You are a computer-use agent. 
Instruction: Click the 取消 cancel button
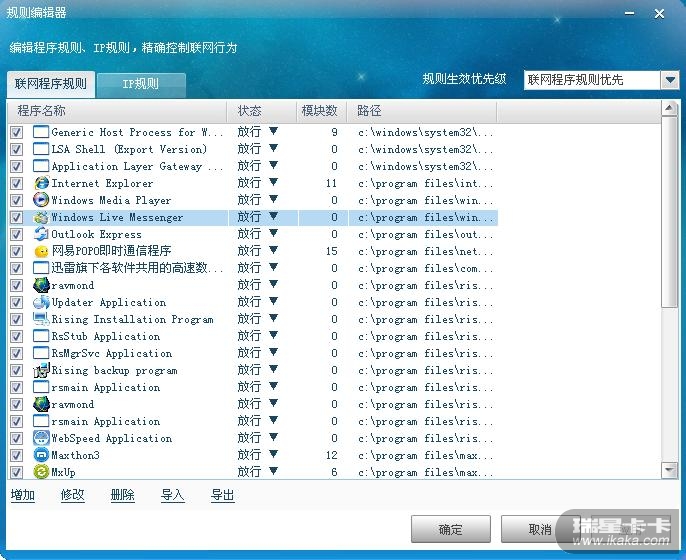point(540,529)
